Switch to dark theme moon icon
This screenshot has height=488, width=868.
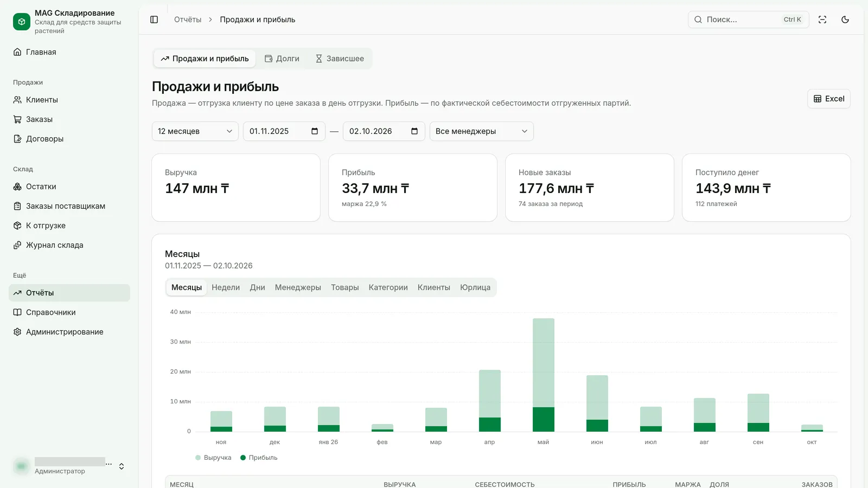point(845,20)
